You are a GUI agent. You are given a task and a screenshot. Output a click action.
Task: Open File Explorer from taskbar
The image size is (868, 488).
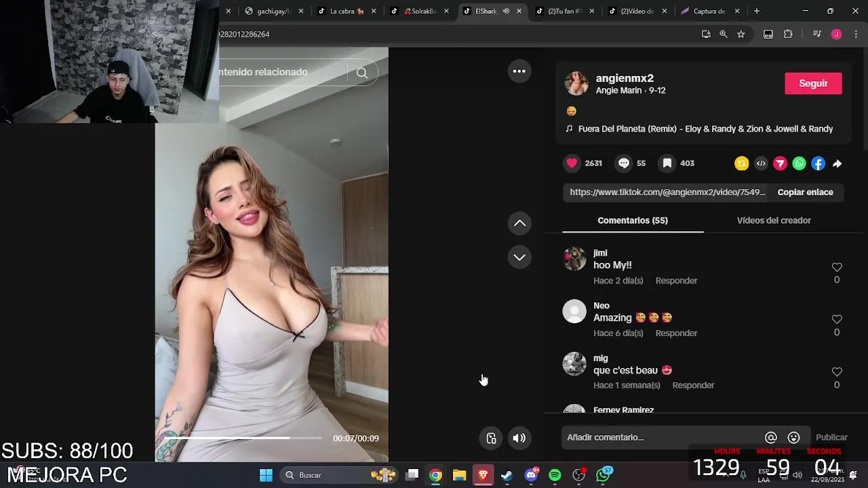pos(459,475)
